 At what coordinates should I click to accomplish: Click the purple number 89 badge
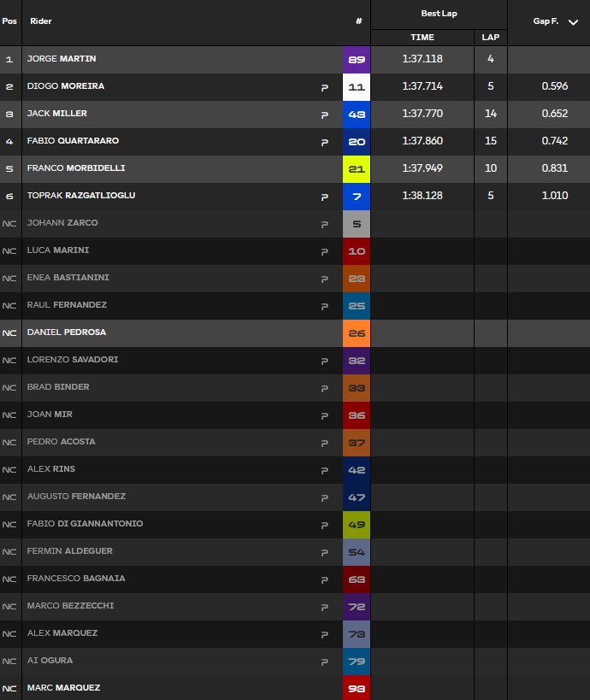pyautogui.click(x=357, y=60)
